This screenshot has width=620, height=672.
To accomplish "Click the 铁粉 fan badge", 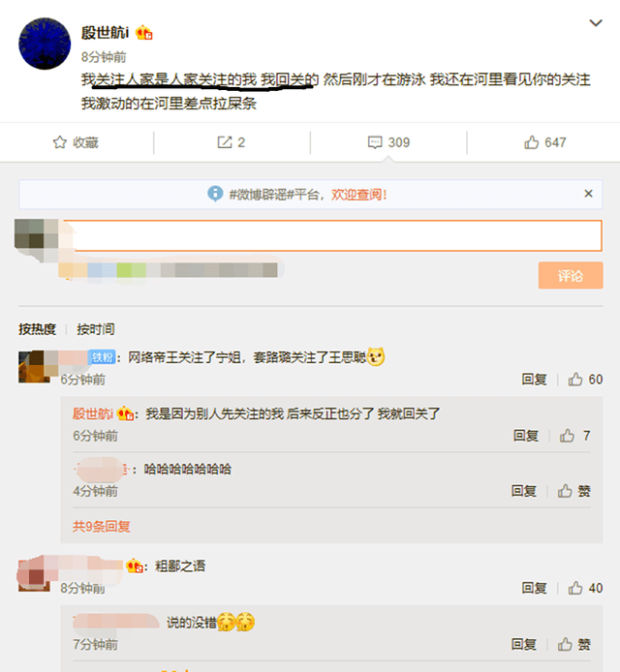I will coord(102,357).
